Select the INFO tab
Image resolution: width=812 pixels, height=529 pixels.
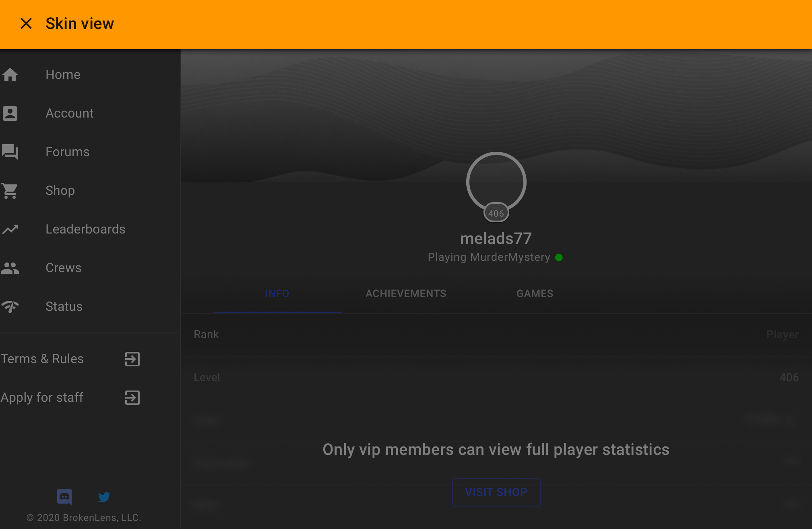click(277, 293)
